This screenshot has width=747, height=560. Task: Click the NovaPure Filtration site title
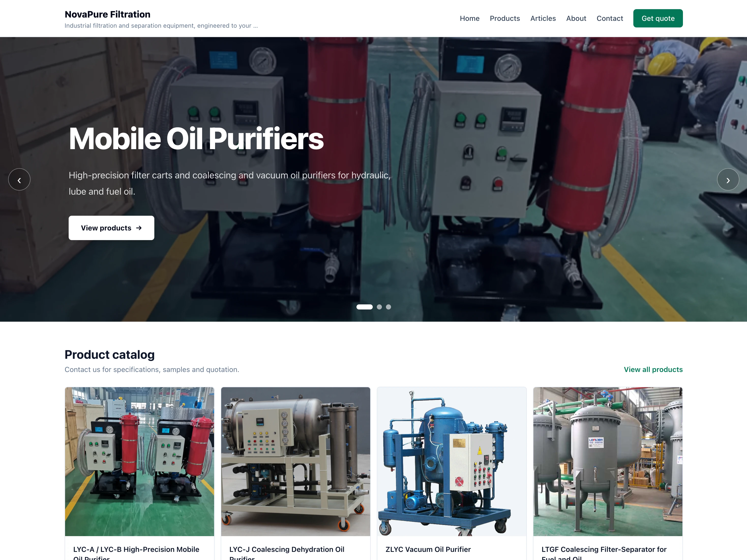107,14
